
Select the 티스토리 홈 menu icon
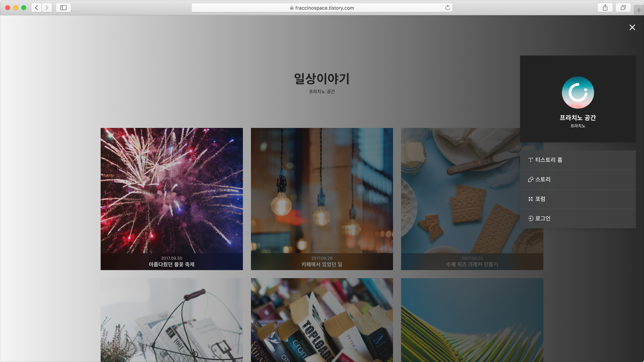(531, 160)
